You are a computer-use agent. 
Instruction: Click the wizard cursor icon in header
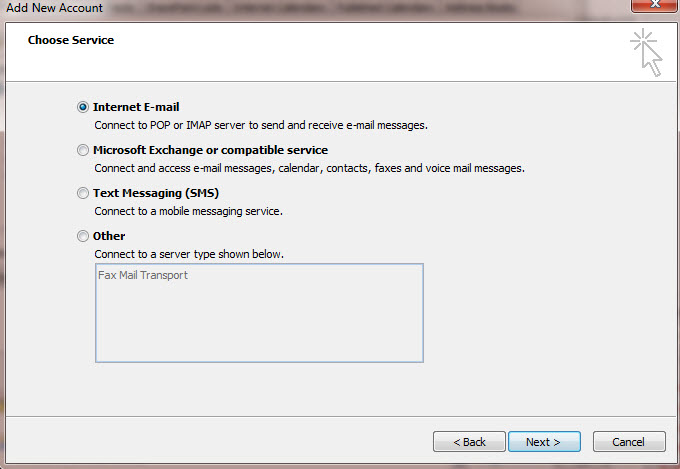[x=646, y=52]
